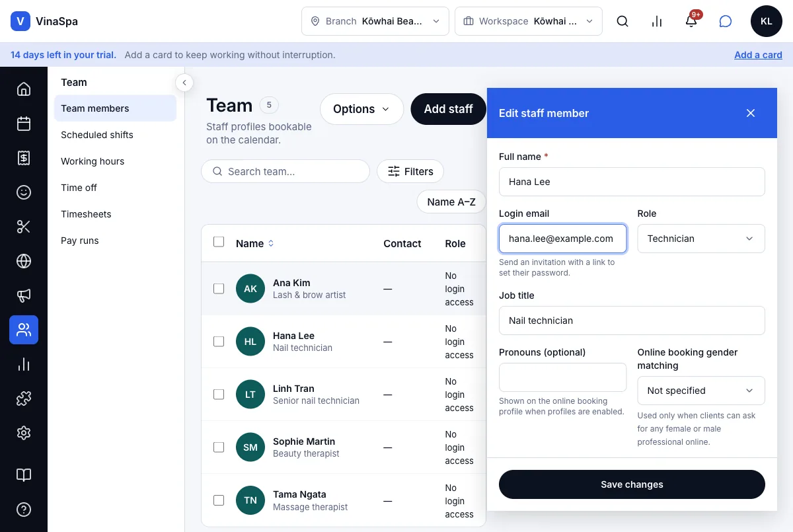This screenshot has width=793, height=532.
Task: Open the gender matching dropdown
Action: pos(701,391)
